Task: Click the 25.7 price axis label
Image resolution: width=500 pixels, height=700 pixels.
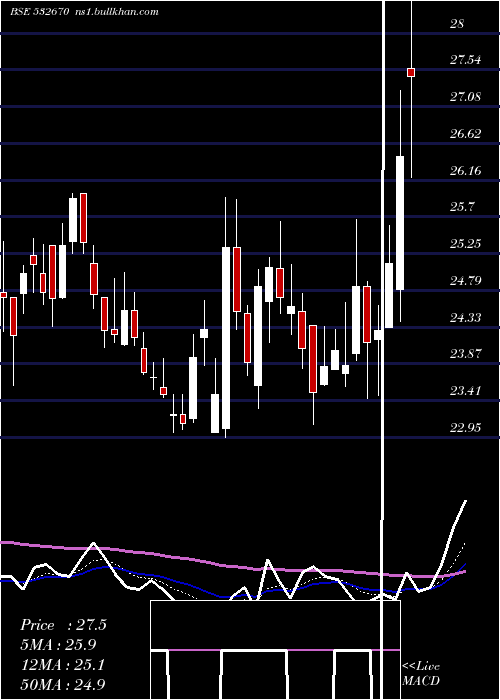Action: (x=462, y=207)
